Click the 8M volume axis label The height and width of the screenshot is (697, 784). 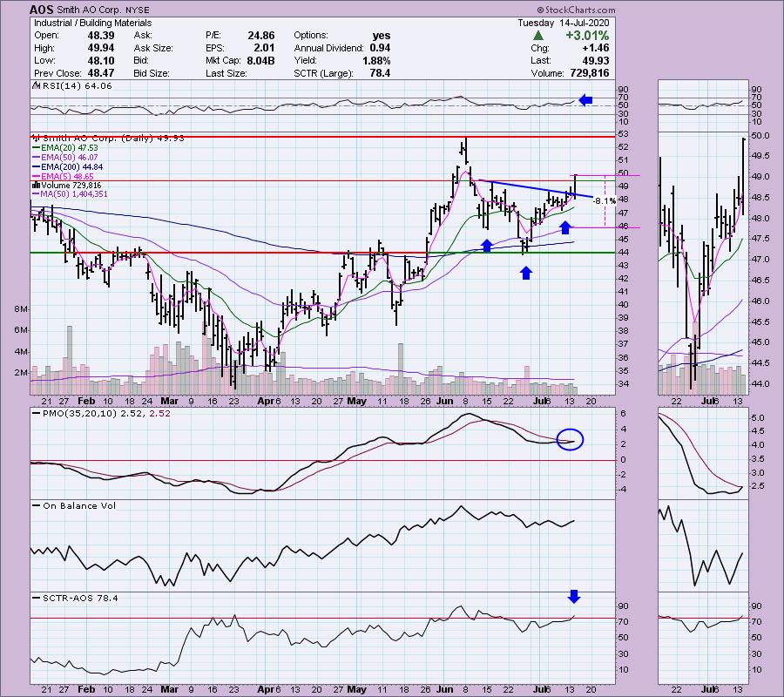tap(22, 309)
